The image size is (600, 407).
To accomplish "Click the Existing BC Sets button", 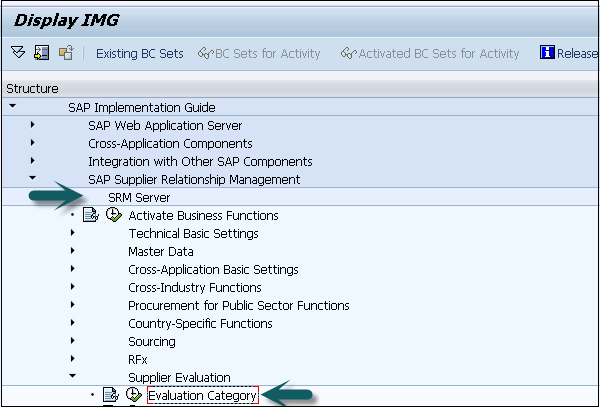I will tap(139, 53).
